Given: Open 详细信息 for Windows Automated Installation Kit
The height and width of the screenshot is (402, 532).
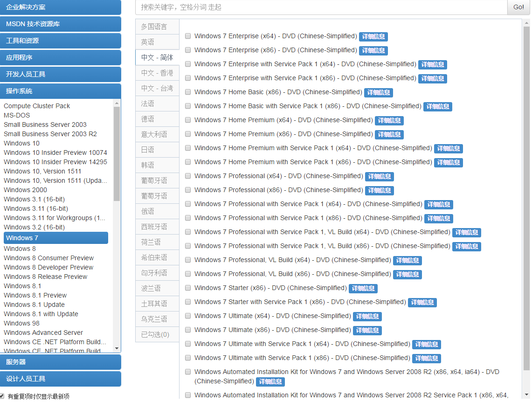Looking at the screenshot, I should [270, 381].
